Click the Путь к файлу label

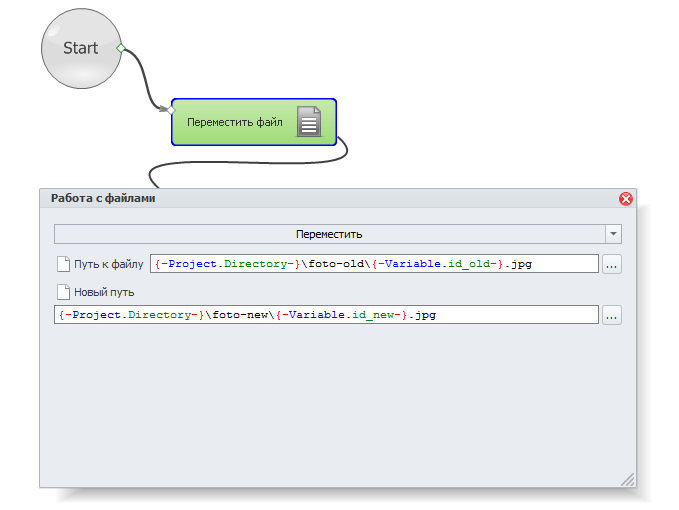click(108, 264)
